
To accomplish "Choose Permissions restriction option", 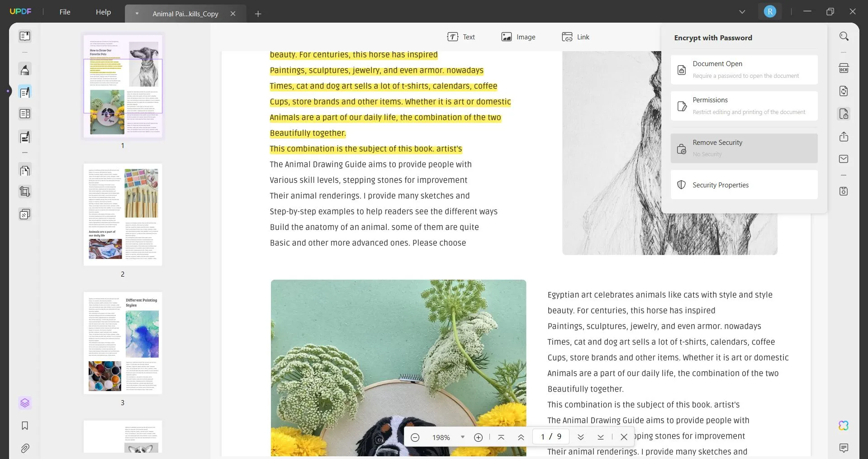I will click(x=744, y=106).
